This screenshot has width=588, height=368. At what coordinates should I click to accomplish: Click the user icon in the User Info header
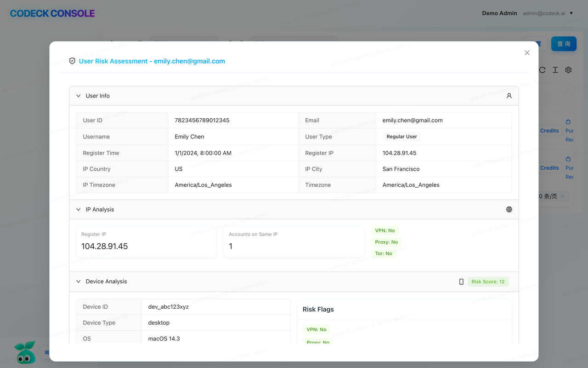(x=509, y=96)
